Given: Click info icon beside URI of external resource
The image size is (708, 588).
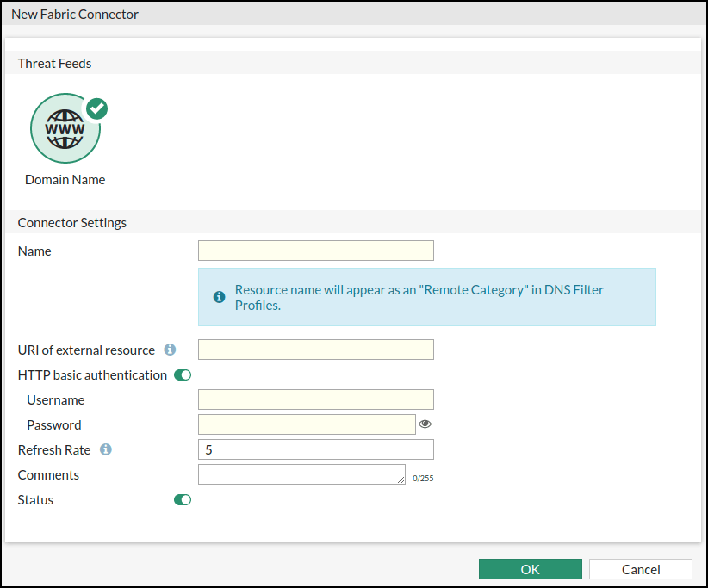Looking at the screenshot, I should [x=170, y=350].
